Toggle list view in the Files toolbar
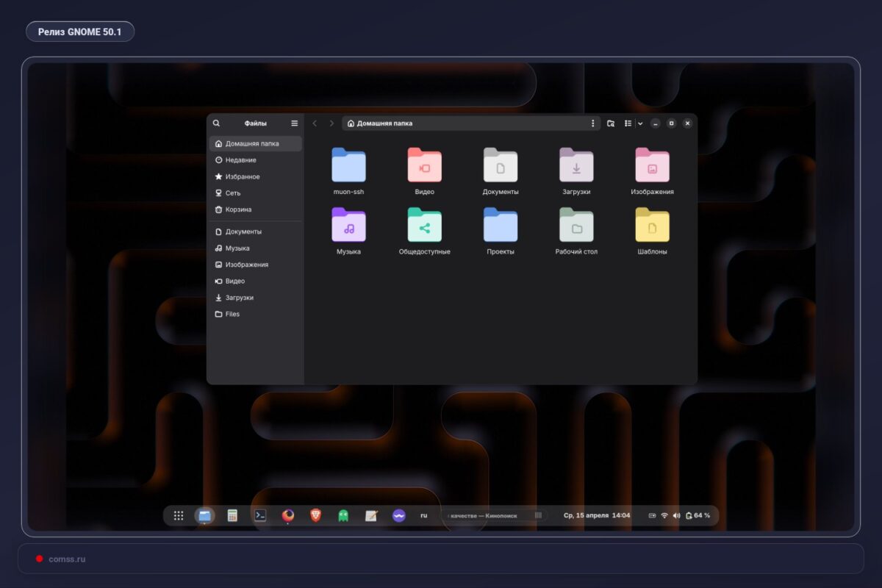The image size is (882, 588). tap(628, 123)
